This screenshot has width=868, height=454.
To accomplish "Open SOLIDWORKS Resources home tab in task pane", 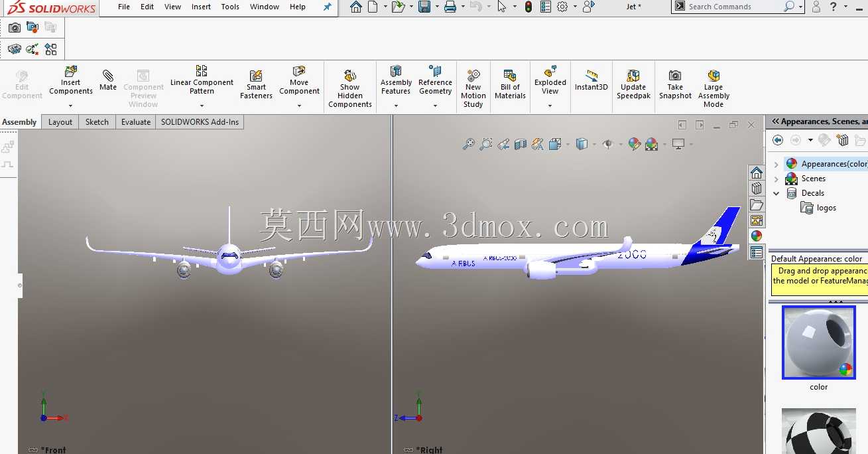I will (757, 173).
